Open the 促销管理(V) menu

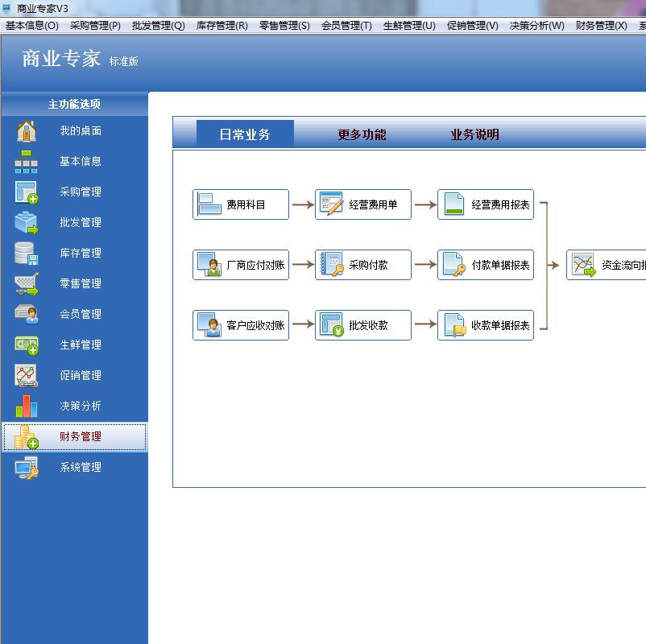(473, 26)
